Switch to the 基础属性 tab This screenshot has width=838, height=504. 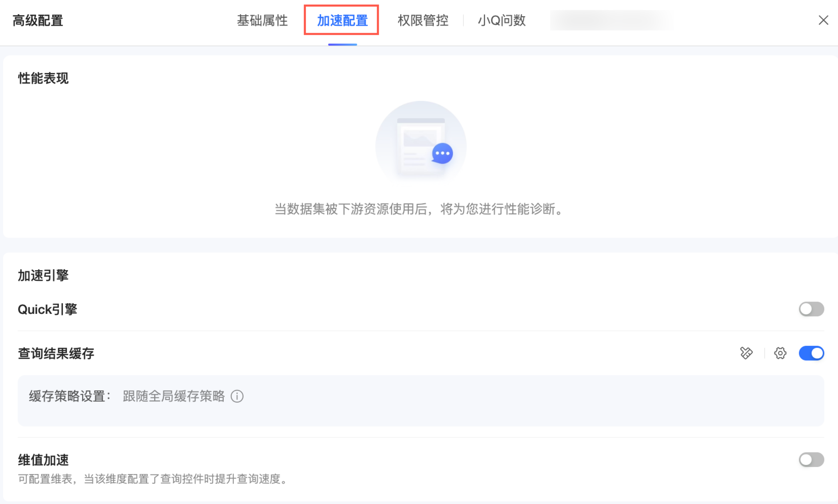[262, 20]
